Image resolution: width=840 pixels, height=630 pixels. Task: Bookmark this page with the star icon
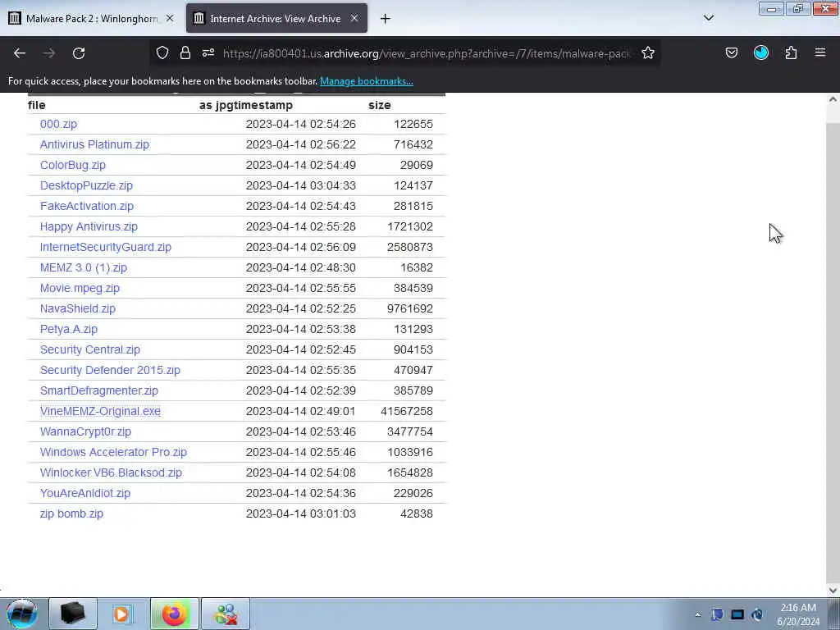[648, 52]
